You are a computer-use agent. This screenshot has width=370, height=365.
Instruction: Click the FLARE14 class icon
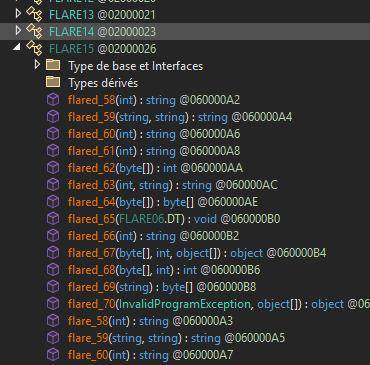tap(34, 31)
